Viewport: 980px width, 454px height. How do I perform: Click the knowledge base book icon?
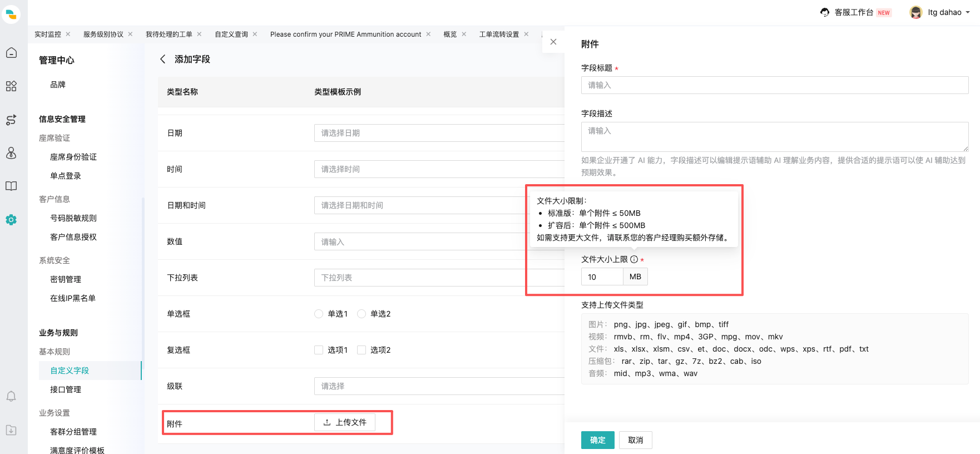click(11, 186)
